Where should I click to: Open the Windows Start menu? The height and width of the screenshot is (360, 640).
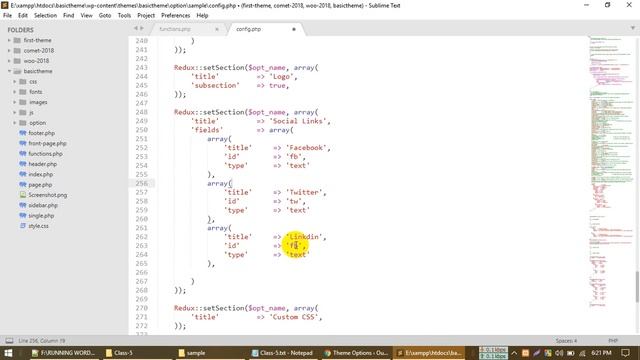click(x=8, y=353)
